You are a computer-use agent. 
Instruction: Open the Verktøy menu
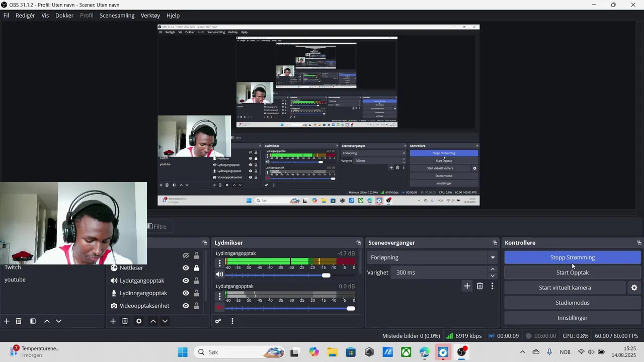pyautogui.click(x=150, y=16)
